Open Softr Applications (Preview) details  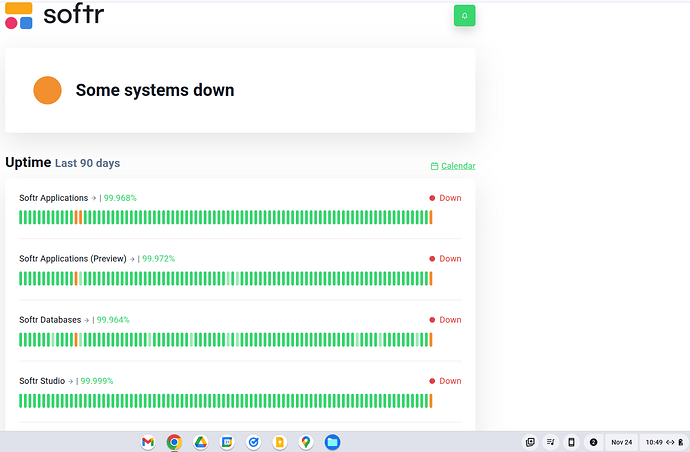pos(73,259)
